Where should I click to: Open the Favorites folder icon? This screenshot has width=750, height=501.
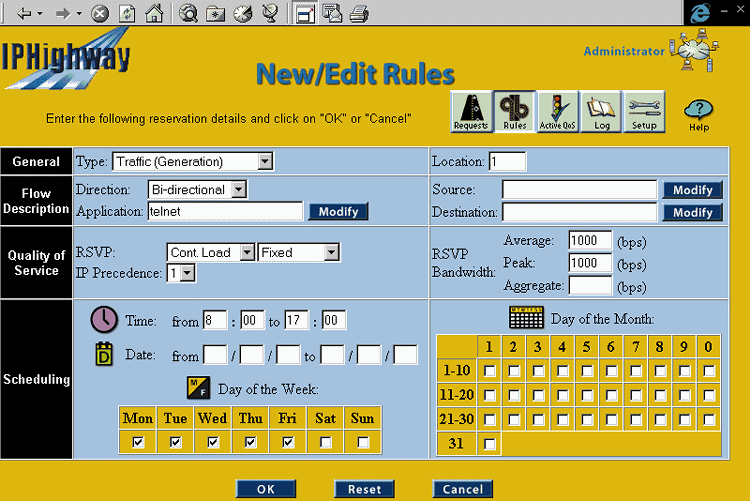216,14
